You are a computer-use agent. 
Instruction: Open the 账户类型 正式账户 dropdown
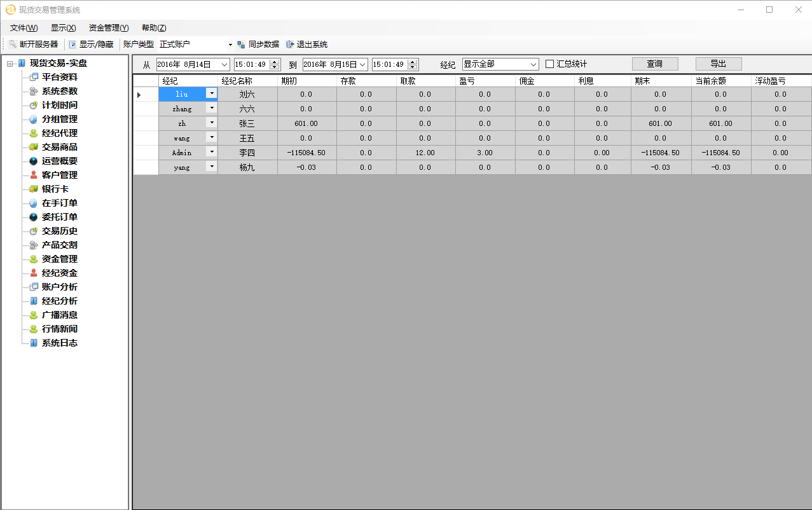230,45
